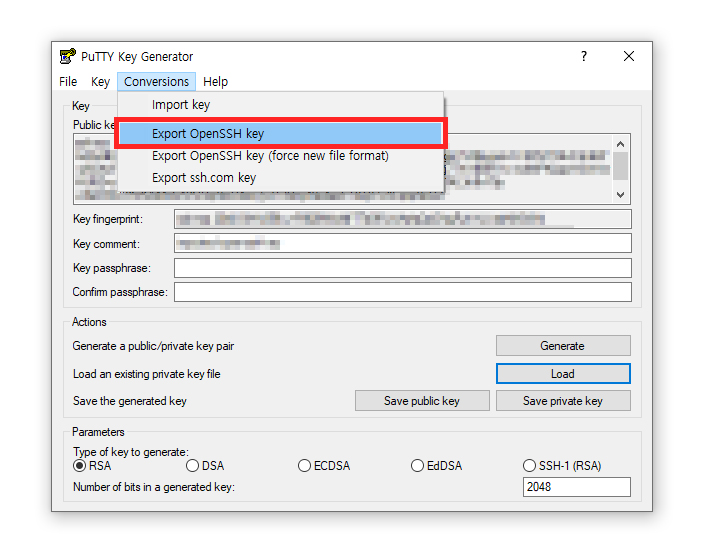This screenshot has height=550, width=704.
Task: Click 'Number of bits in a generated key:' label
Action: click(154, 487)
